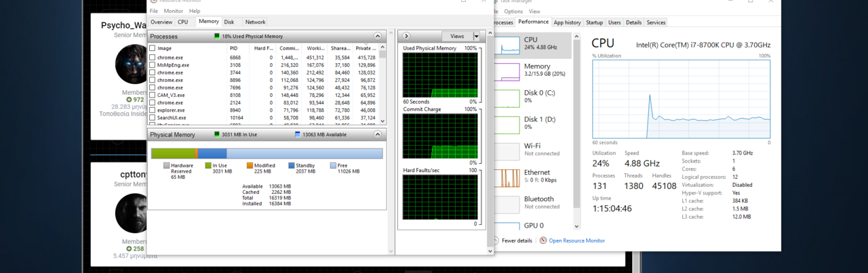Open the Monitor menu in Resource Monitor
The image size is (868, 273).
click(x=173, y=11)
